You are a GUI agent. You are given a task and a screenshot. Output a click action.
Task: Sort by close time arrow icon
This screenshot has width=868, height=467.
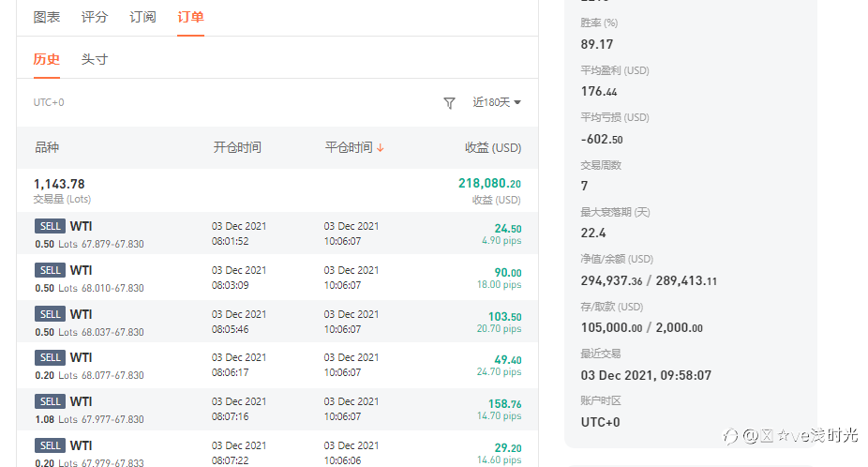coord(381,148)
